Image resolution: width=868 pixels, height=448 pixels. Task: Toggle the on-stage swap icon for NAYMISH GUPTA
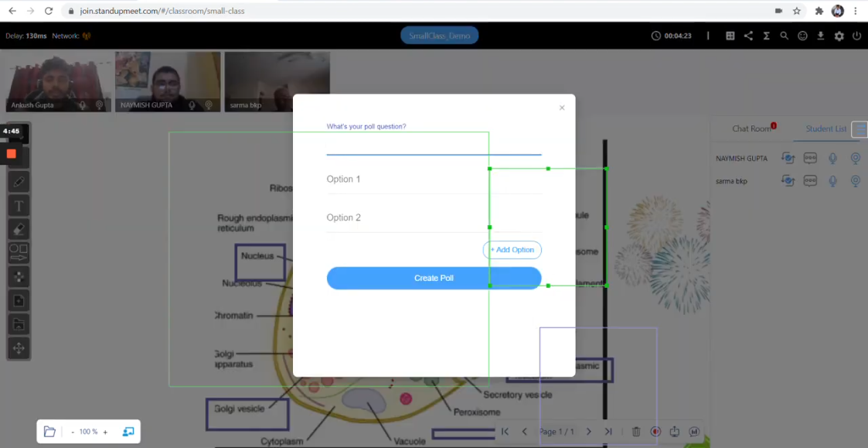tap(788, 158)
